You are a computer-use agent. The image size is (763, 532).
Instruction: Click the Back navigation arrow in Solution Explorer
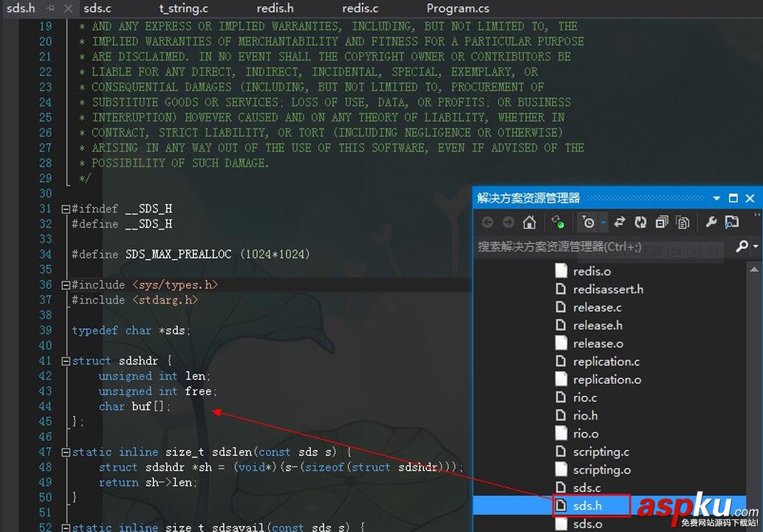click(x=487, y=222)
